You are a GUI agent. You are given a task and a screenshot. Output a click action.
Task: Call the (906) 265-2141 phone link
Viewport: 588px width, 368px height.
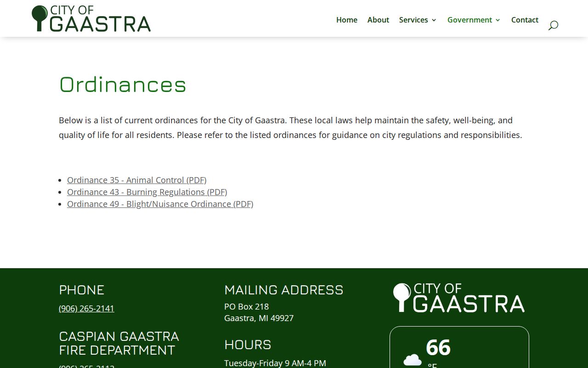(x=86, y=308)
